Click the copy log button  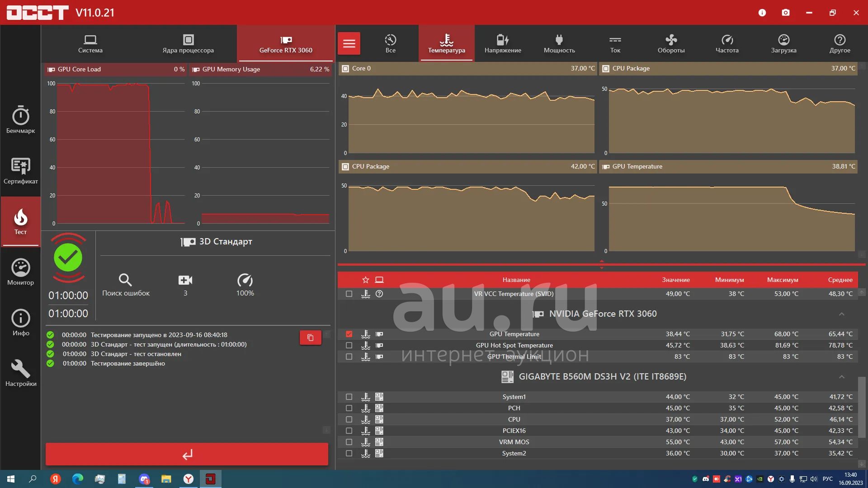311,338
